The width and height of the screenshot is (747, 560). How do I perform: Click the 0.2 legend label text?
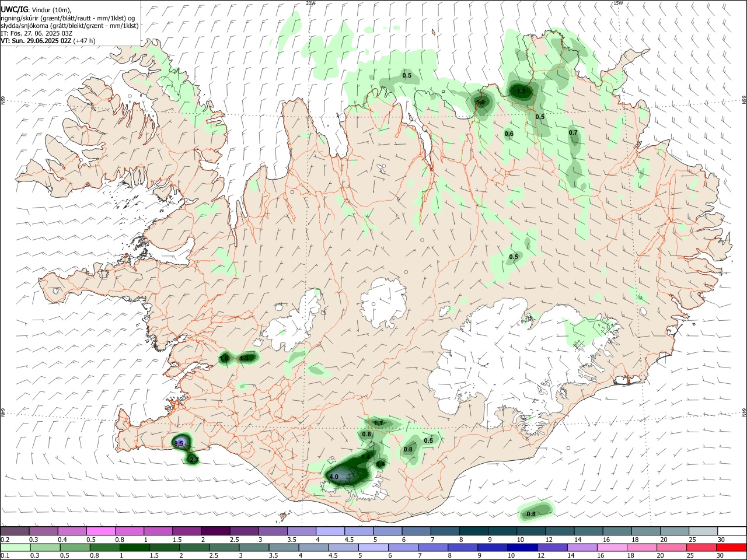tap(4, 540)
